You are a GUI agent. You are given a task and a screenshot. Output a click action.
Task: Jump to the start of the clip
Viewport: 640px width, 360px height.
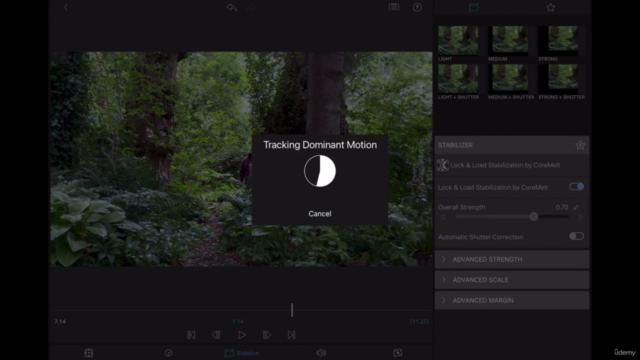point(191,335)
